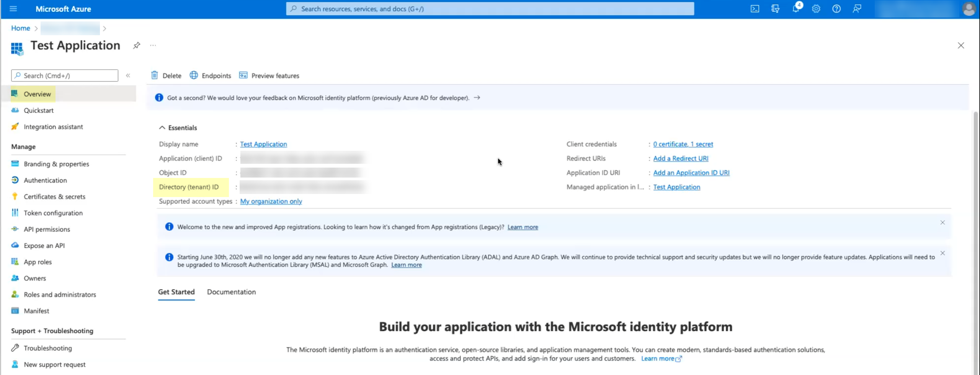Screen dimensions: 980x375
Task: Open the more options ellipsis
Action: coord(153,46)
